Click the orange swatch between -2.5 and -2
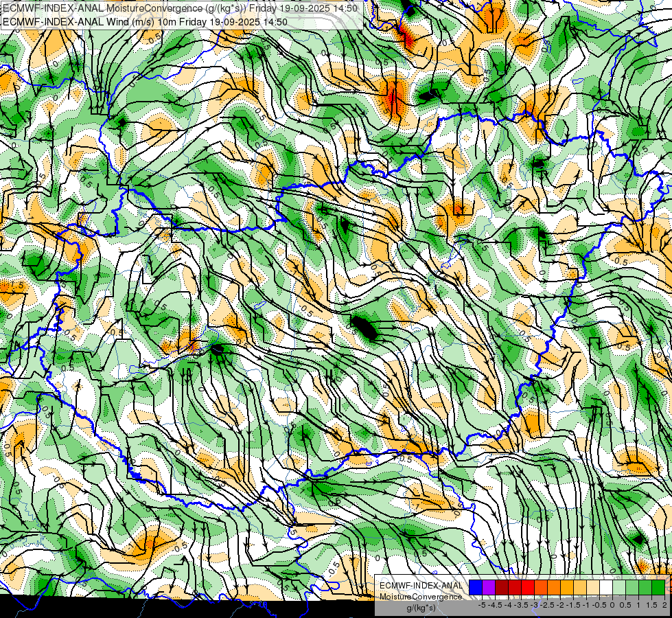Image resolution: width=672 pixels, height=618 pixels. click(554, 587)
